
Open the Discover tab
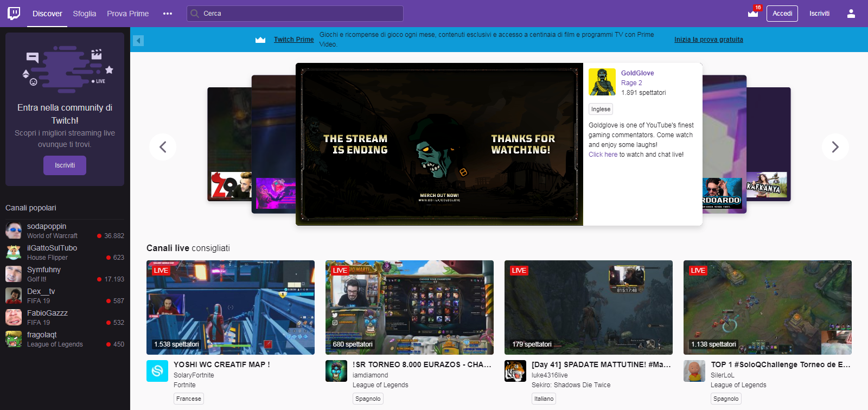coord(47,14)
